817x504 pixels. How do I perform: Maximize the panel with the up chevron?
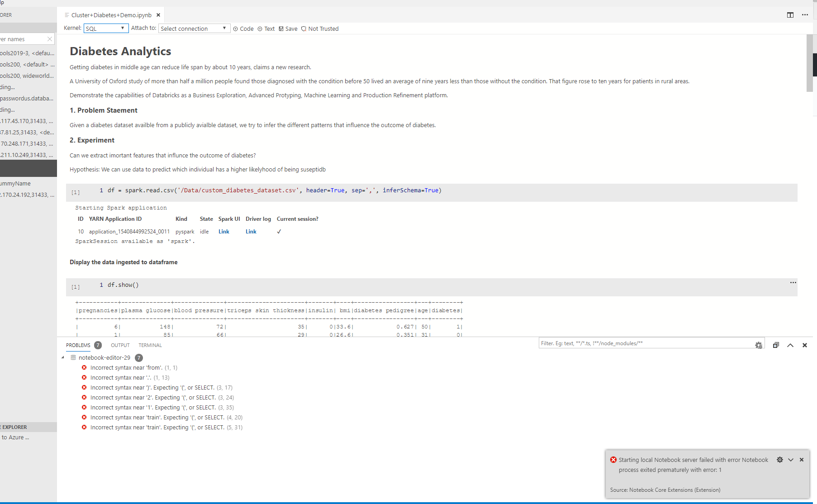(790, 345)
